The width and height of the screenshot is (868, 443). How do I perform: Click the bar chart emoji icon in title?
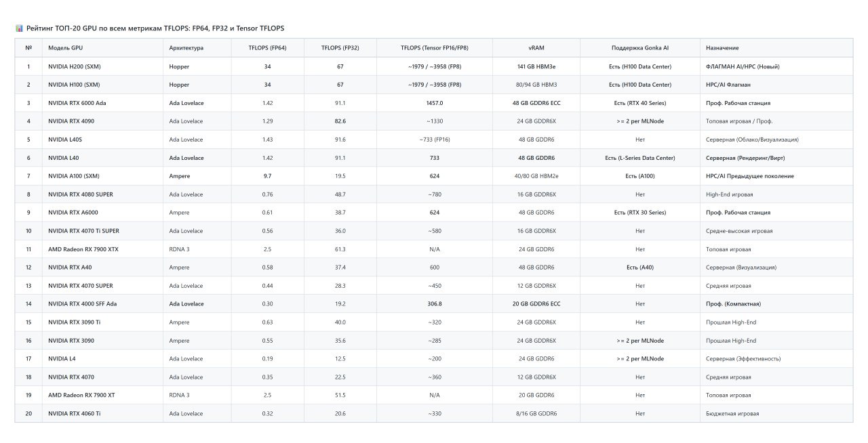point(19,28)
